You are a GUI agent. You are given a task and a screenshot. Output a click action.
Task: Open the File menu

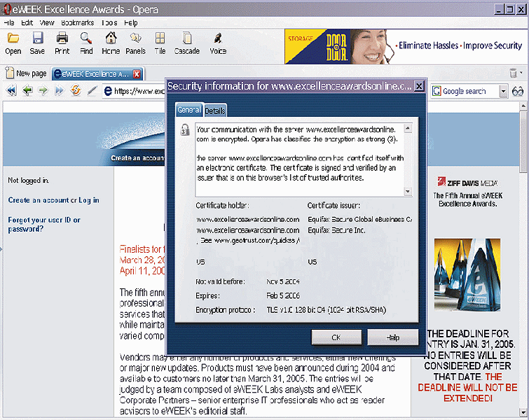tap(9, 22)
